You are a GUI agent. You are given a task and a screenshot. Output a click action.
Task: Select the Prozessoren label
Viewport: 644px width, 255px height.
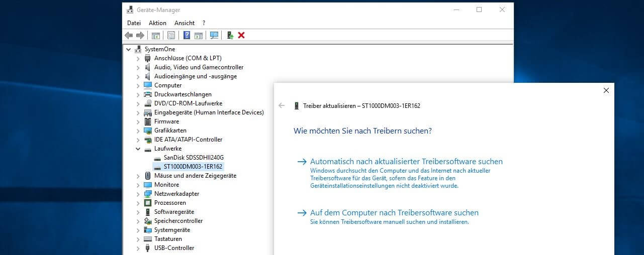pyautogui.click(x=170, y=203)
